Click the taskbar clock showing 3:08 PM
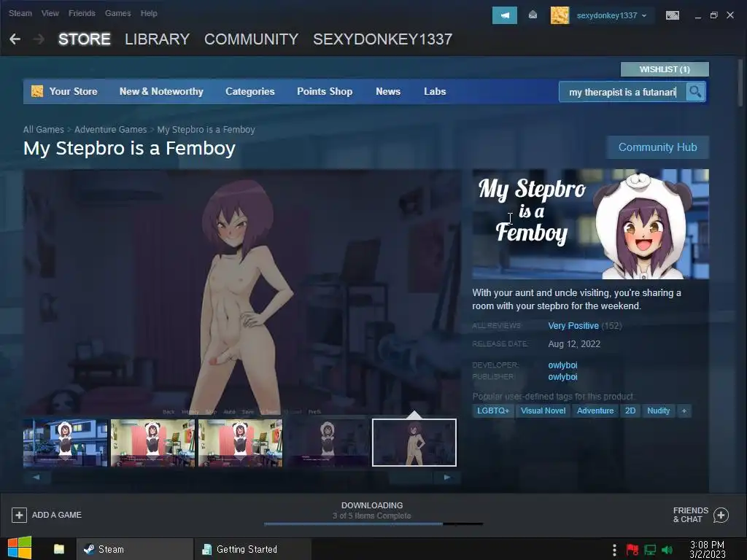 click(x=707, y=549)
